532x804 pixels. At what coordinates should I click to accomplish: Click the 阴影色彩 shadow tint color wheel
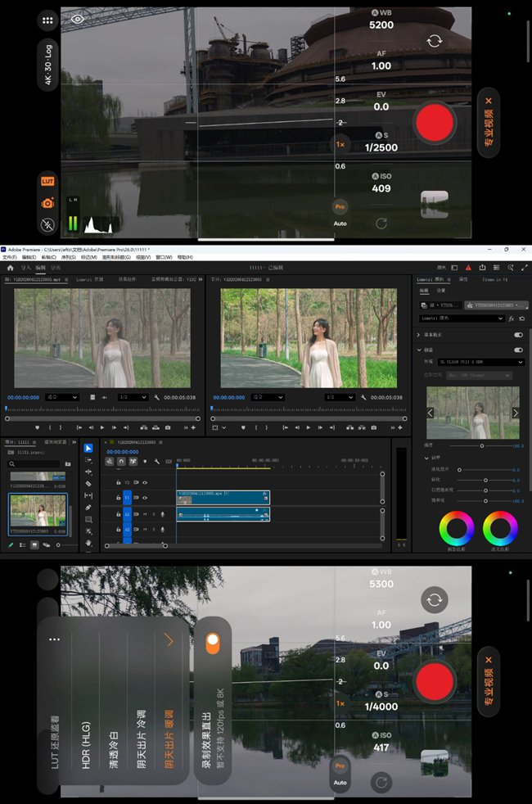click(457, 529)
